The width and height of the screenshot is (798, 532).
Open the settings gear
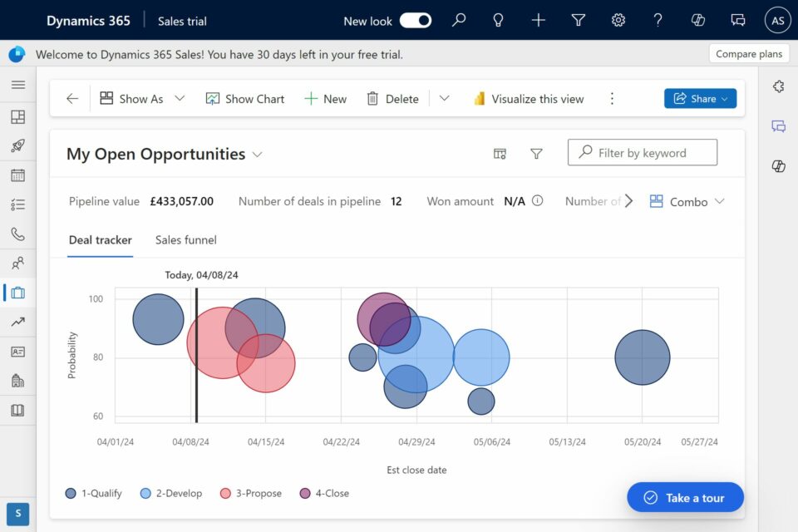tap(618, 21)
